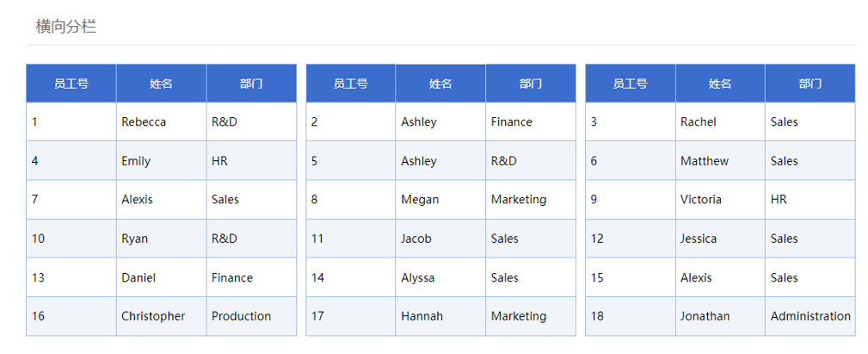Click the 横向分栏 section title

coord(66,27)
